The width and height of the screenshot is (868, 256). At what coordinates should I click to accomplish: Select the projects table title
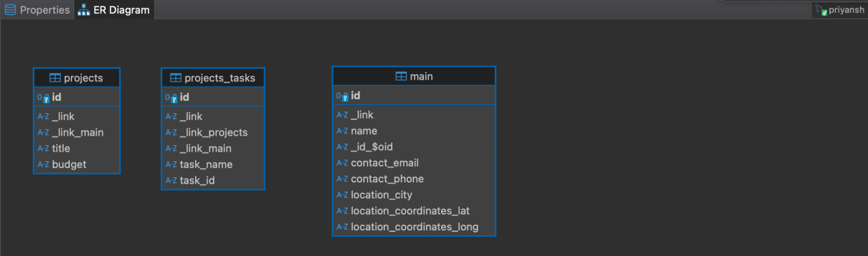click(x=83, y=78)
